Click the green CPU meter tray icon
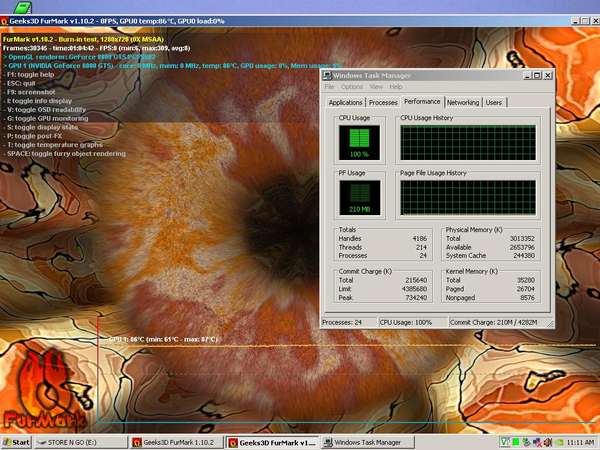Viewport: 600px width, 450px height. (515, 442)
